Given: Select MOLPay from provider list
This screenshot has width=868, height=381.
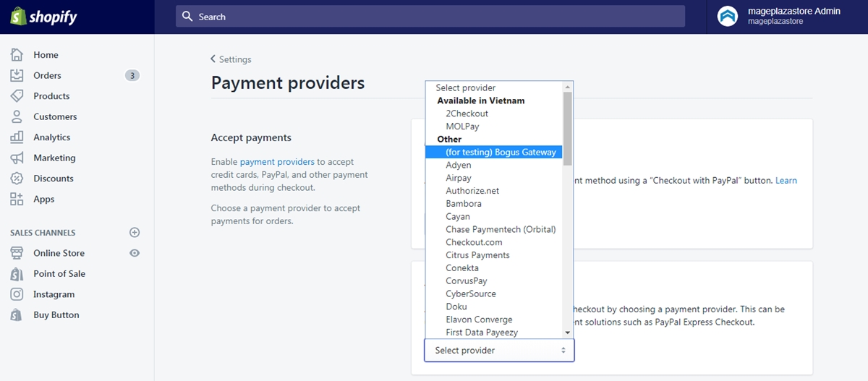Looking at the screenshot, I should (494, 127).
